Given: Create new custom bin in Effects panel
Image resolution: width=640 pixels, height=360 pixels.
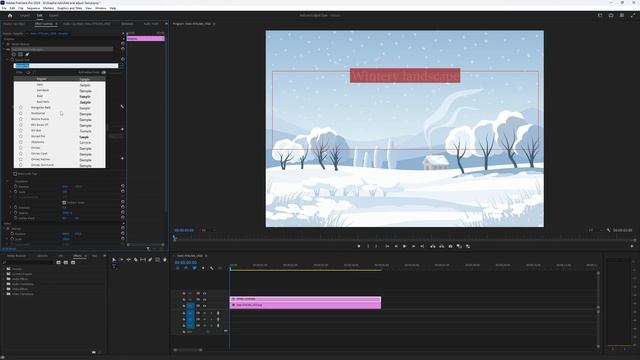Looking at the screenshot, I should [x=94, y=351].
